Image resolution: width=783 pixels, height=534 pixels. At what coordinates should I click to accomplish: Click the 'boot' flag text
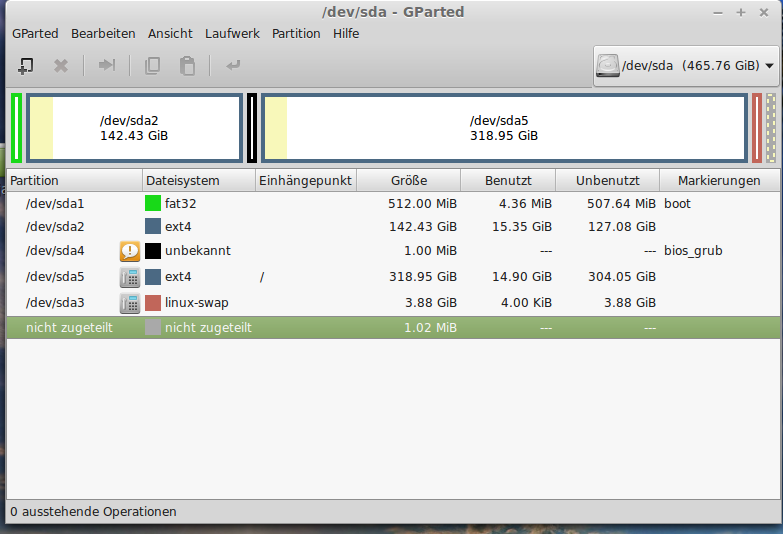point(677,203)
